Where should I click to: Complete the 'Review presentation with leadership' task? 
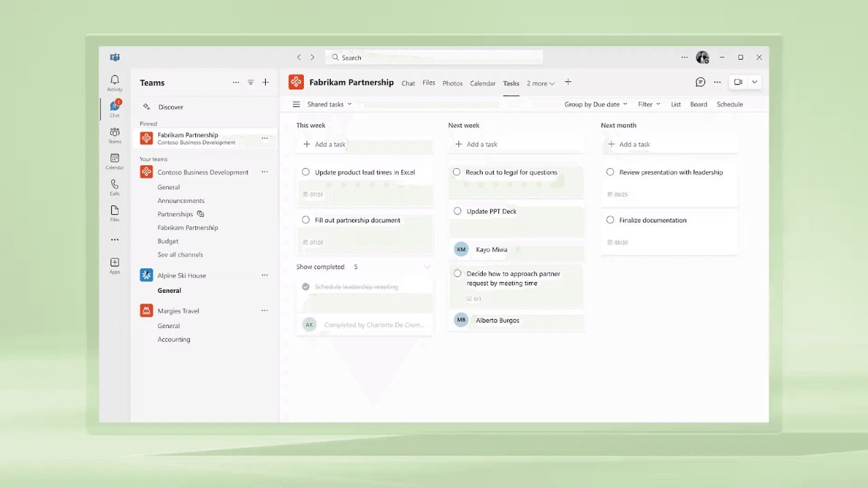coord(610,172)
